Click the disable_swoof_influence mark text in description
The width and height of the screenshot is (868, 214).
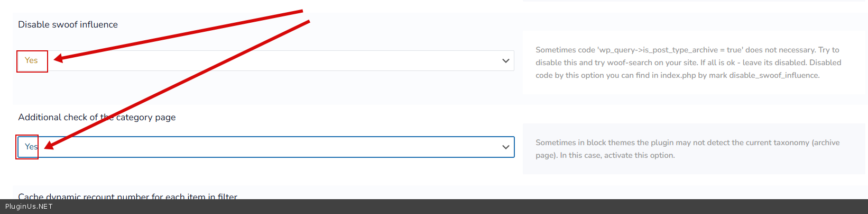click(x=774, y=75)
